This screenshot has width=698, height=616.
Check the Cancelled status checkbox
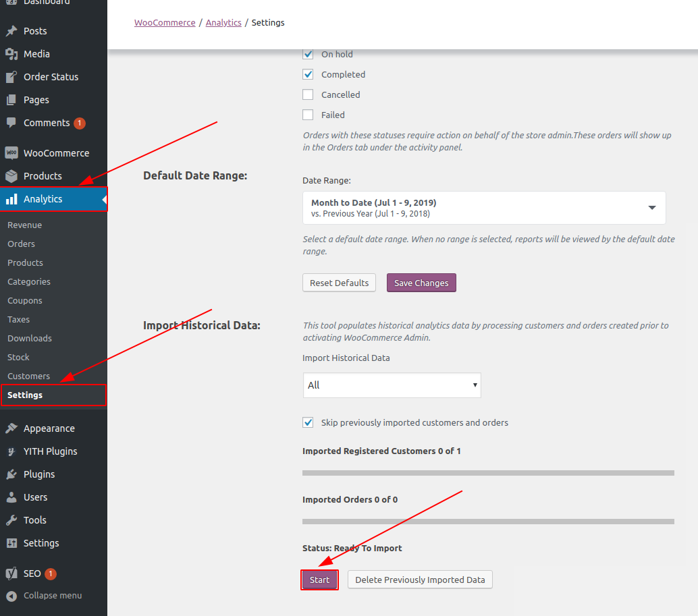tap(308, 94)
